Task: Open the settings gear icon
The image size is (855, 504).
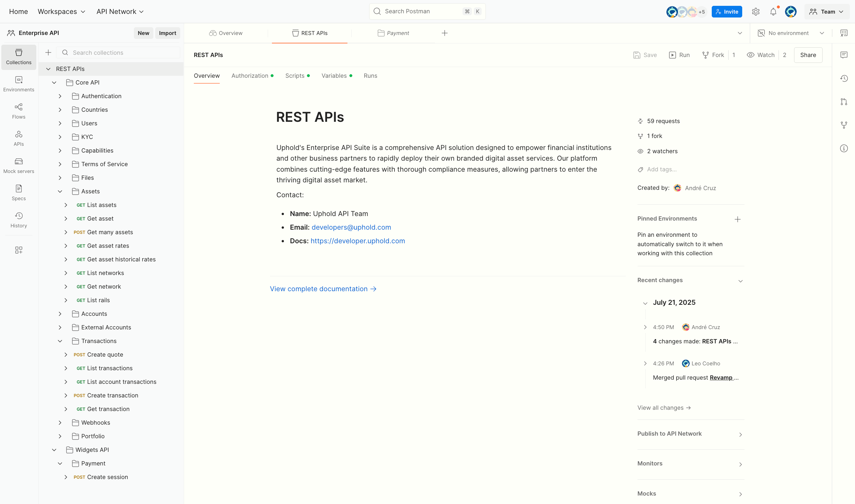Action: (755, 12)
